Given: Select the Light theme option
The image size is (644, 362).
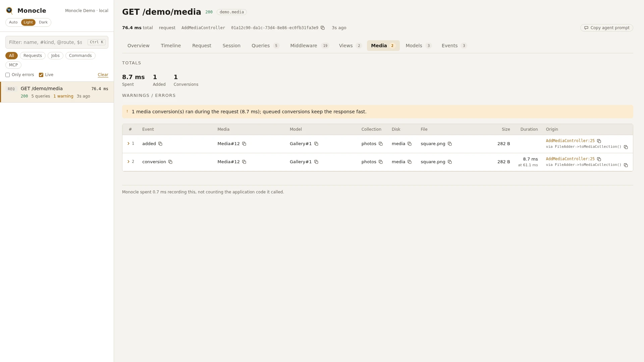Looking at the screenshot, I should [28, 22].
